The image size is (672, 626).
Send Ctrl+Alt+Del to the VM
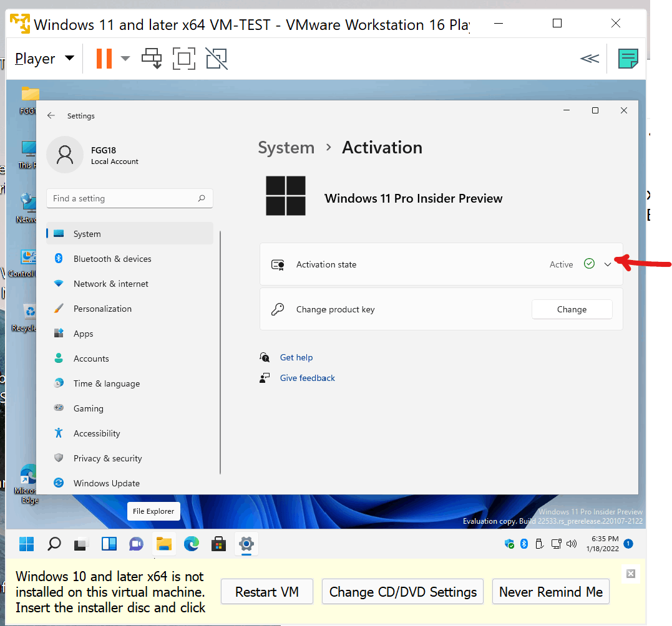coord(152,59)
